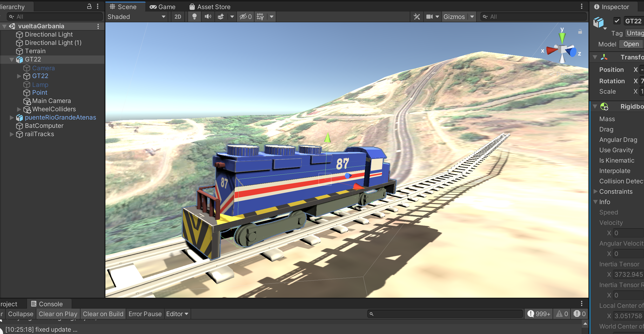644x334 pixels.
Task: Click the model Open button
Action: 631,44
